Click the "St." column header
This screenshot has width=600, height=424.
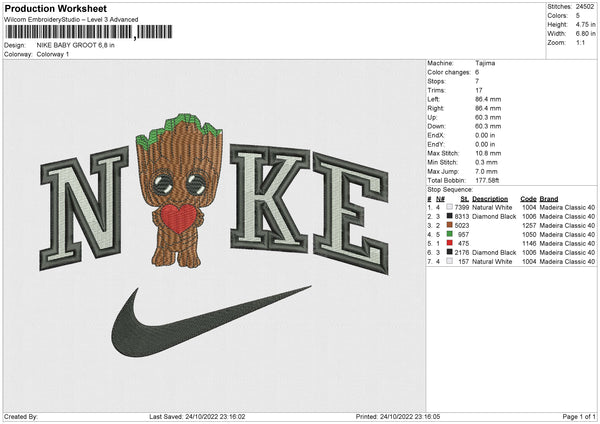pyautogui.click(x=465, y=199)
